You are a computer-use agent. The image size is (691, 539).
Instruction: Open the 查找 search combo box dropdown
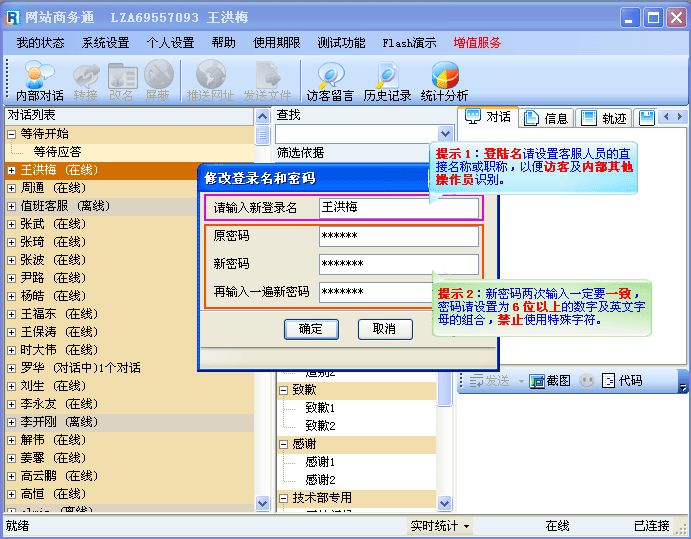[x=446, y=134]
